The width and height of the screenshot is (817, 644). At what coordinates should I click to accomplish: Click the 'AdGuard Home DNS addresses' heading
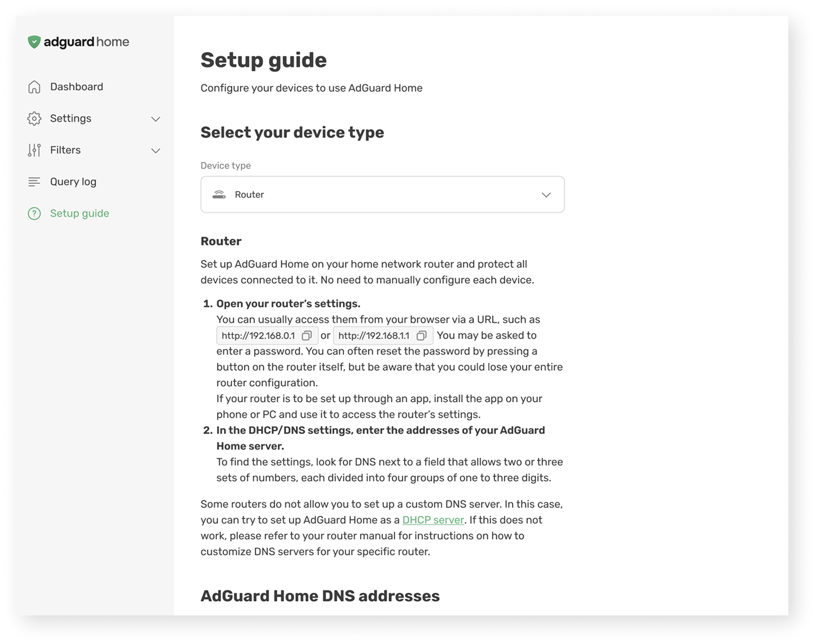pyautogui.click(x=320, y=596)
